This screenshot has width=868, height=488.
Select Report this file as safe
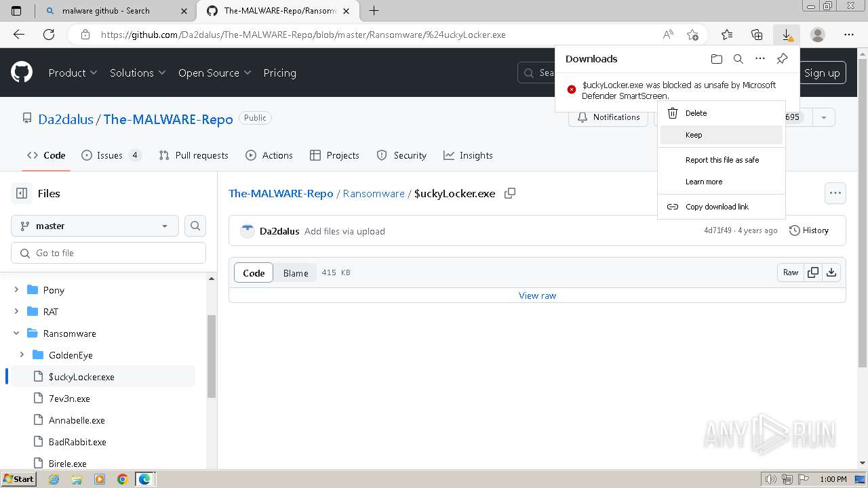pos(722,160)
